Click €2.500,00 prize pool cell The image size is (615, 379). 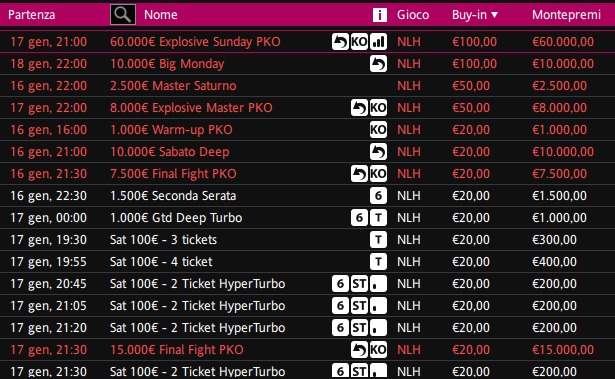(559, 86)
